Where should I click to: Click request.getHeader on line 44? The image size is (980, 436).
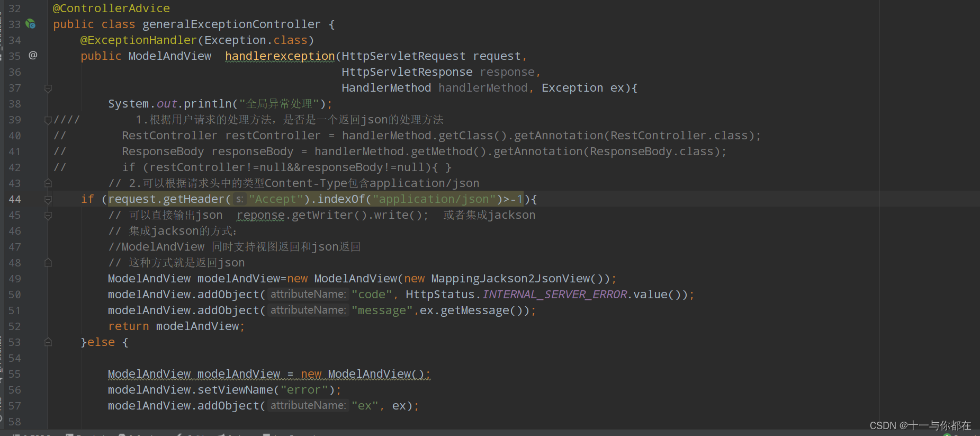tap(167, 199)
